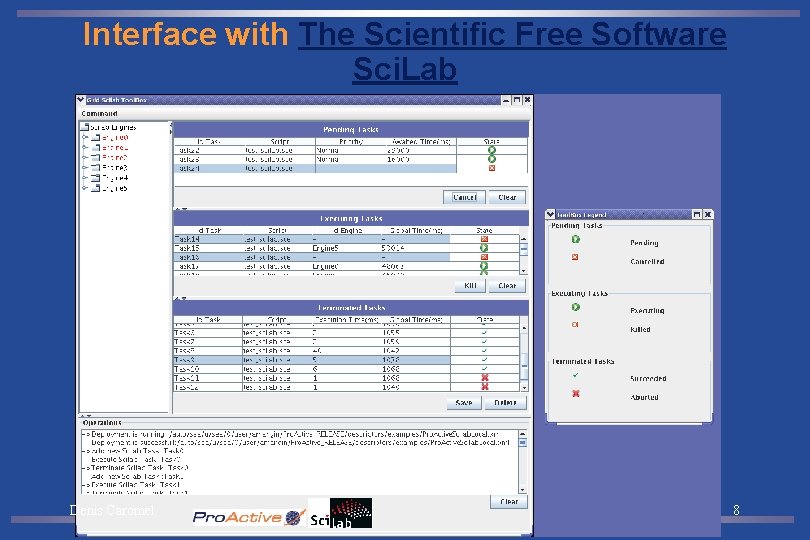Select Task10 row in Terminated Tasks
The image size is (810, 540).
point(347,369)
